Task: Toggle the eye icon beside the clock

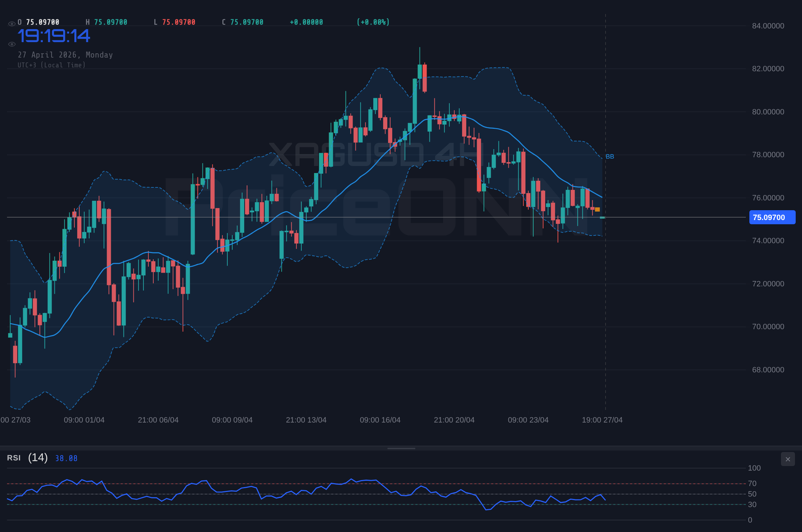Action: (12, 44)
